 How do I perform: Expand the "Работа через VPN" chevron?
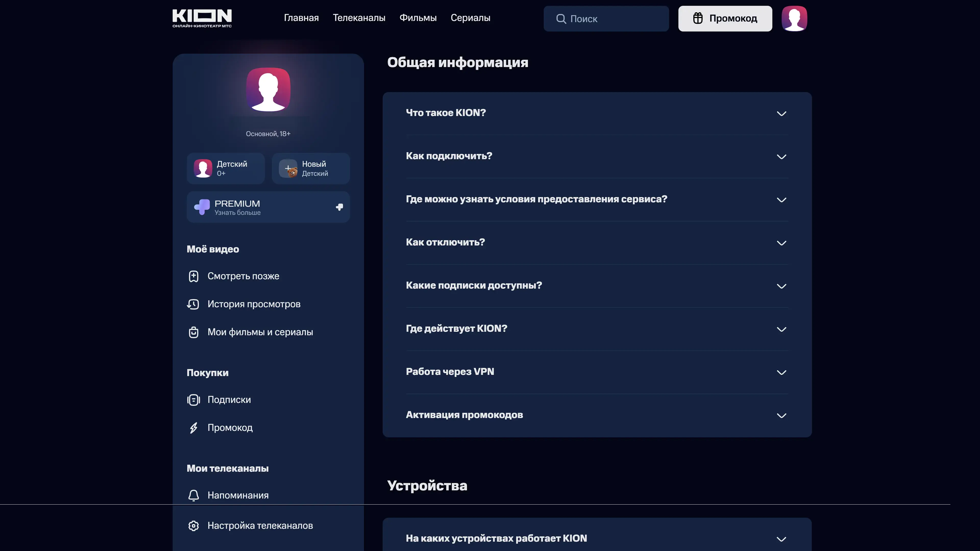(781, 372)
